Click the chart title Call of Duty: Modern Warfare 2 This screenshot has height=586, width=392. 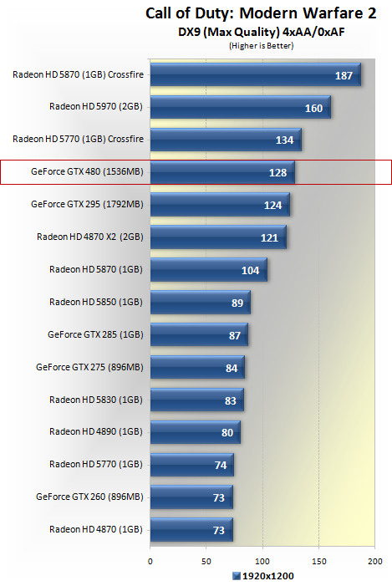(x=261, y=14)
